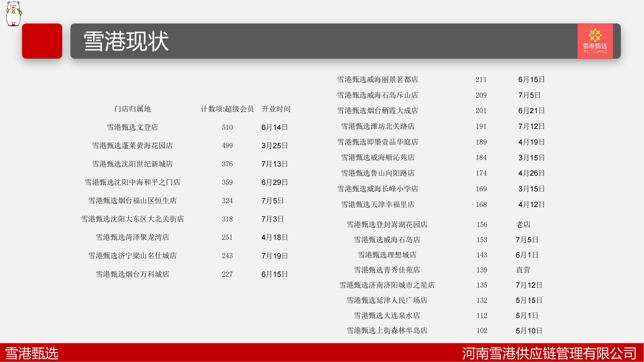Click the member count 227
The image size is (644, 362).
coord(227,274)
